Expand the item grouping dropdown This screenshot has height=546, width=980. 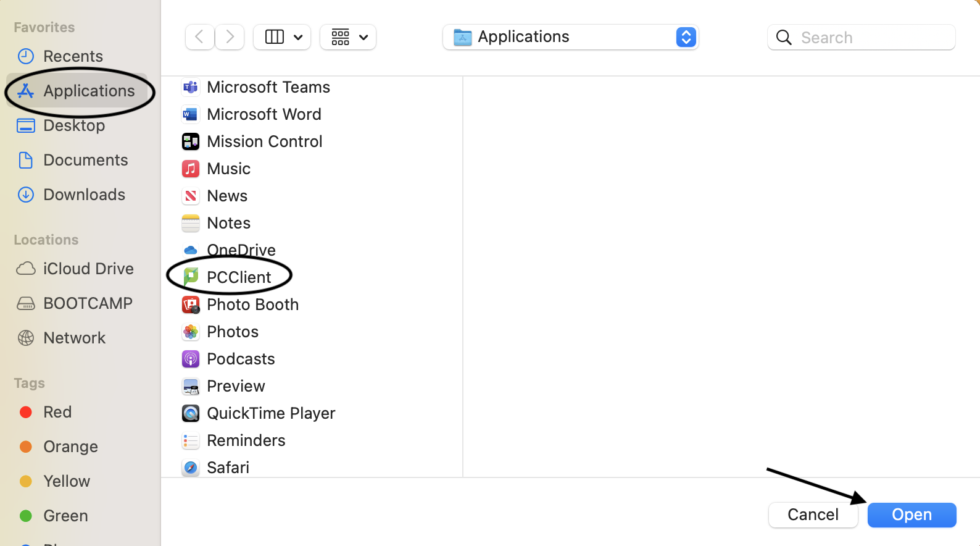tap(348, 37)
